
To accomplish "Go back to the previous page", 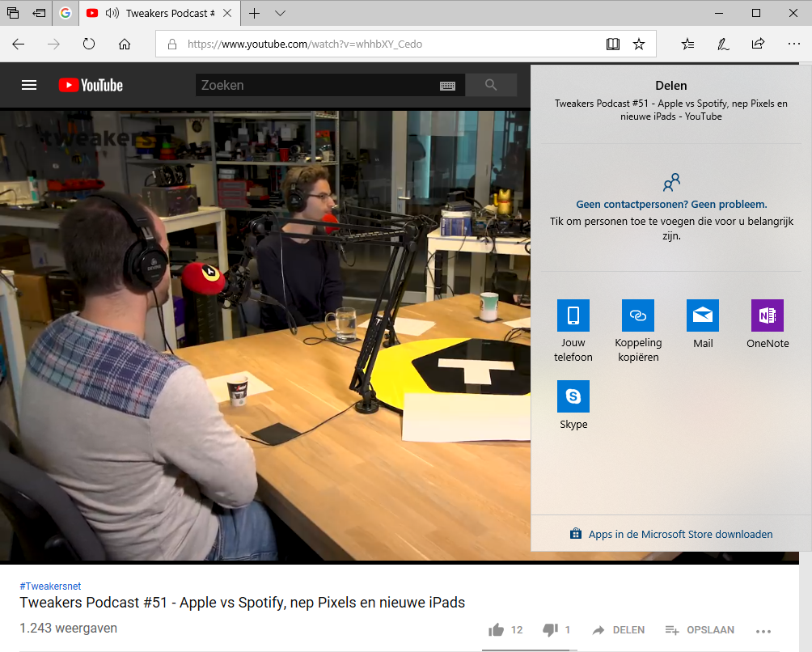I will pyautogui.click(x=18, y=44).
